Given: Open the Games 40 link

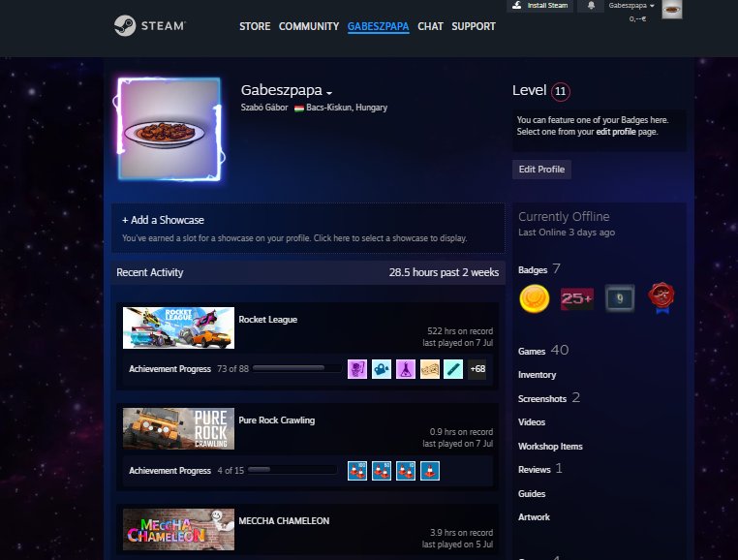Looking at the screenshot, I should 543,351.
